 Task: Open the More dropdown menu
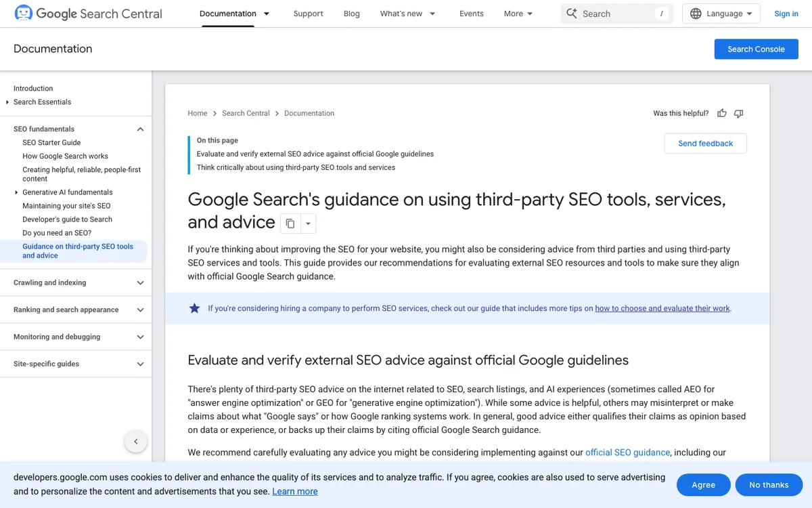pos(518,14)
